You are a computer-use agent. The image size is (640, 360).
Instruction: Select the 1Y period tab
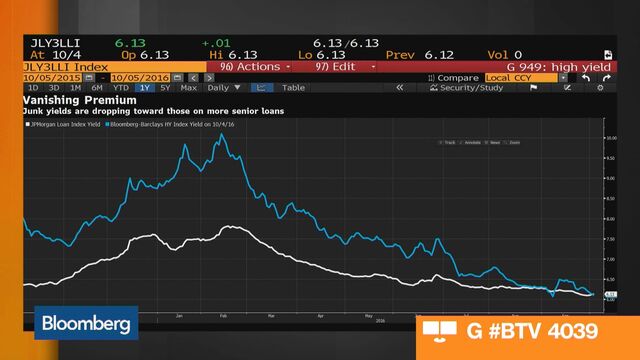(144, 88)
